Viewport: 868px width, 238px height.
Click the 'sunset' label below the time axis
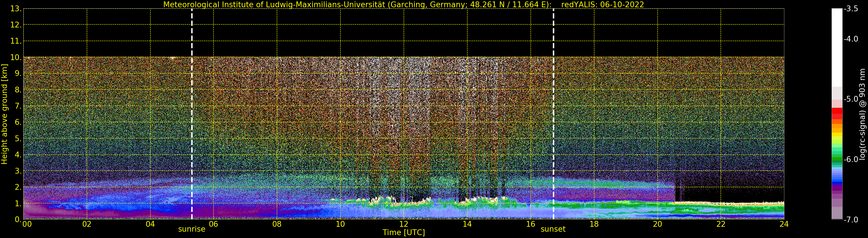553,229
